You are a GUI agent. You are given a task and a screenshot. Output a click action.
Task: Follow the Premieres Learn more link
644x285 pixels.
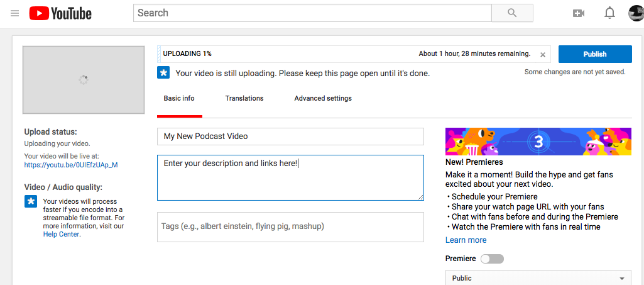coord(466,240)
